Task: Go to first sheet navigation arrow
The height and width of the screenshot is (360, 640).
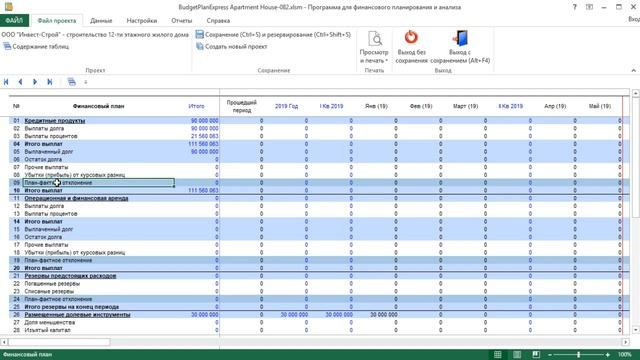Action: [x=6, y=82]
